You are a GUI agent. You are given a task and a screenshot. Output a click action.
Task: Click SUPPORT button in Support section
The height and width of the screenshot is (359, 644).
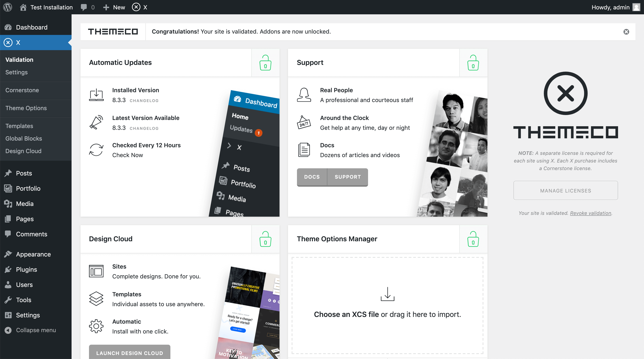[x=347, y=177]
